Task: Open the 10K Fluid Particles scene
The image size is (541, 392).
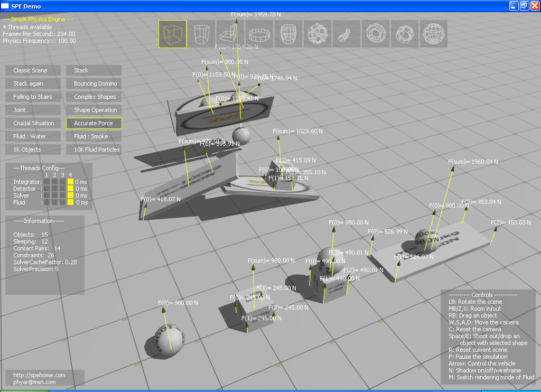Action: point(94,150)
